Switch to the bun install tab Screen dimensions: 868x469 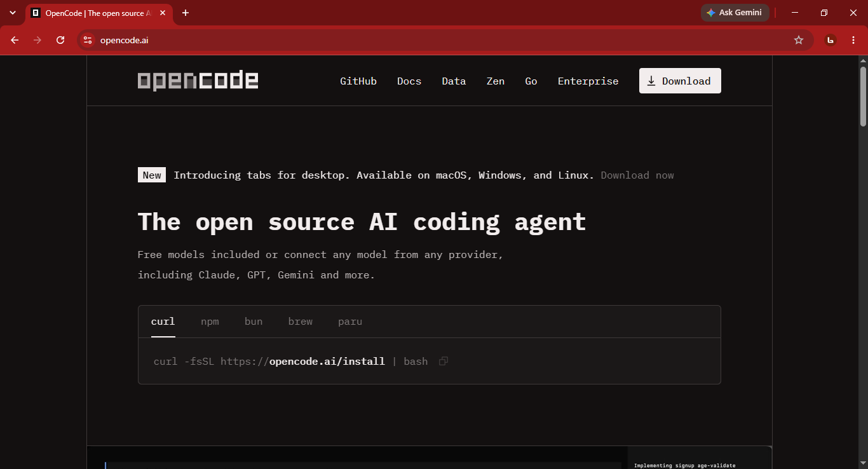pos(254,322)
